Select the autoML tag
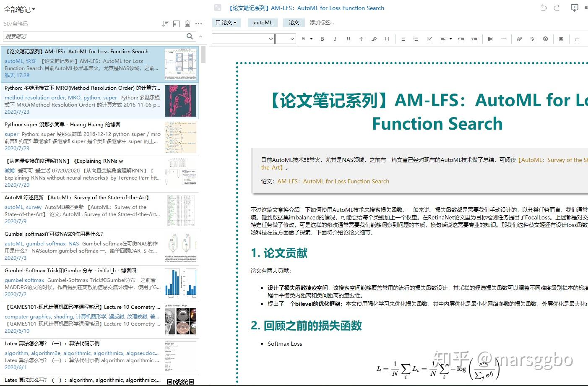588x386 pixels. click(263, 23)
